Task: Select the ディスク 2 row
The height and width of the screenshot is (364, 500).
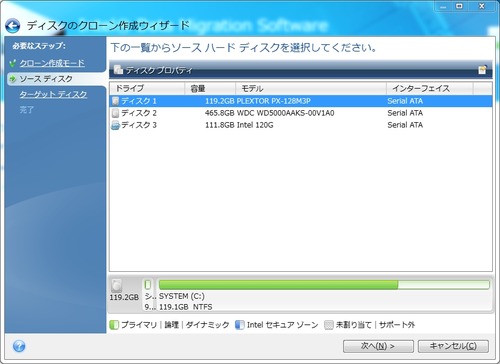Action: (301, 113)
